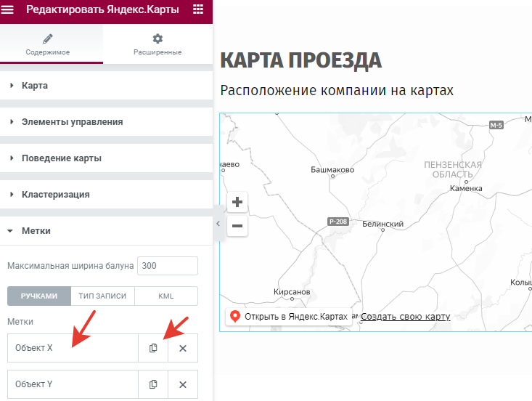Select the Ручками marker source option
532x401 pixels.
(38, 296)
